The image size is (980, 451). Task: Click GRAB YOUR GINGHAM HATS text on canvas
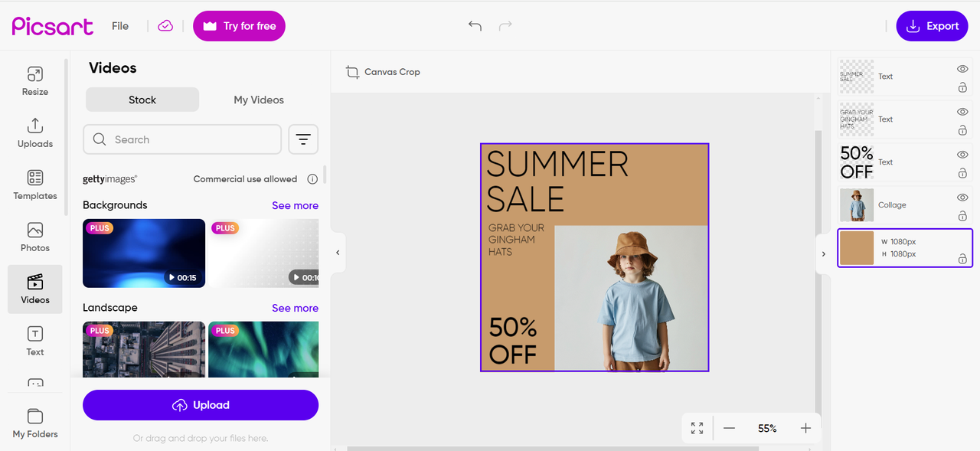click(x=517, y=240)
